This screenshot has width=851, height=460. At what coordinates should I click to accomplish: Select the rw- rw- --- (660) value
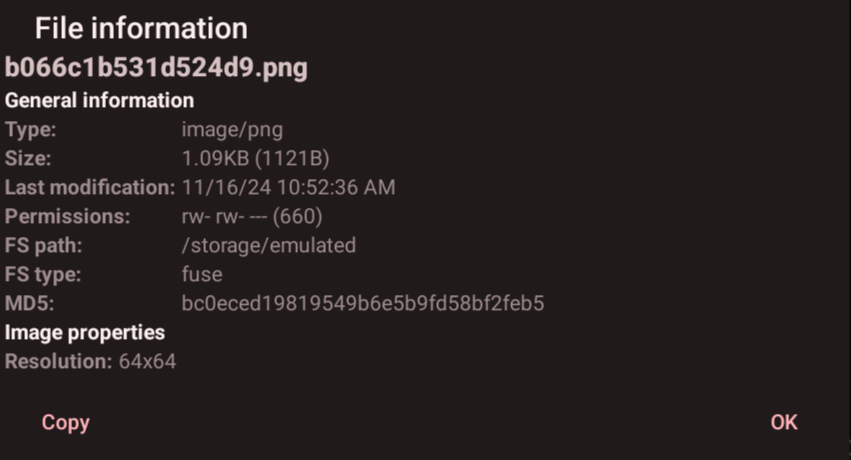coord(252,216)
